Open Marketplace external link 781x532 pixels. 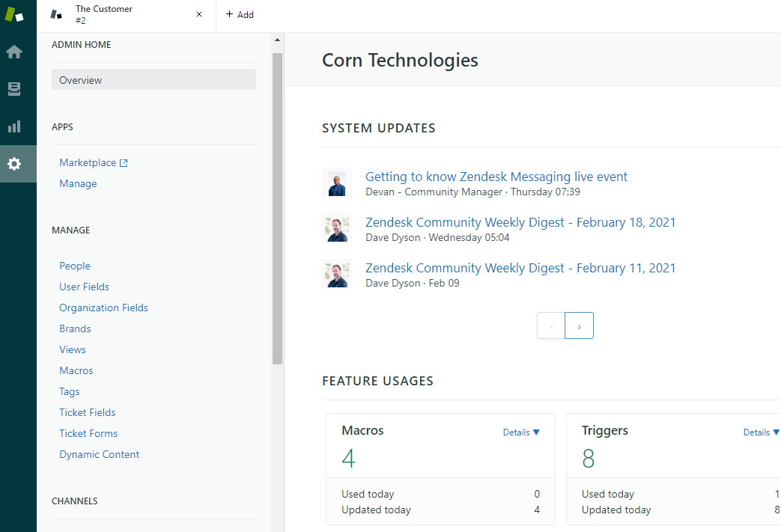click(93, 162)
